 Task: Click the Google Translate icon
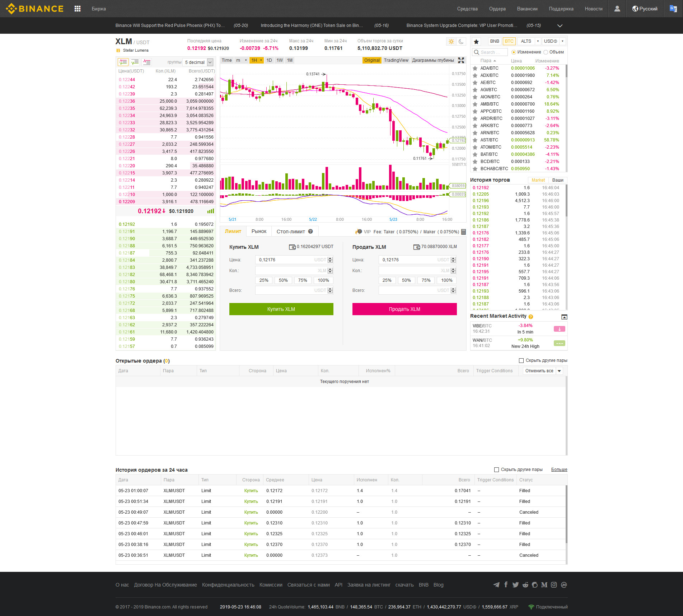coord(673,9)
